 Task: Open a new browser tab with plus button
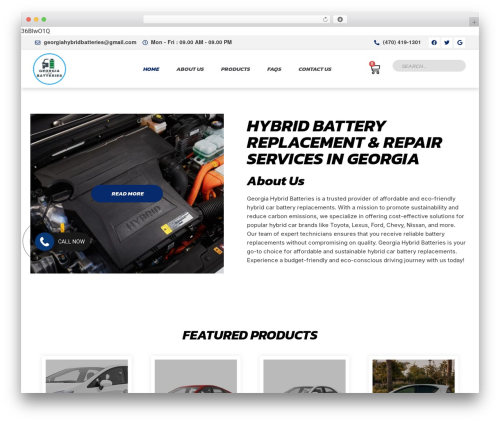[x=474, y=22]
